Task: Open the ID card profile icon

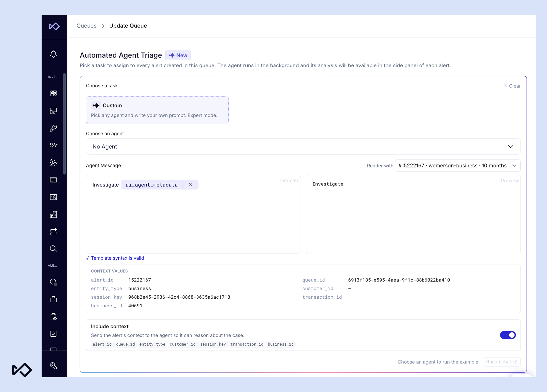Action: pos(53,197)
